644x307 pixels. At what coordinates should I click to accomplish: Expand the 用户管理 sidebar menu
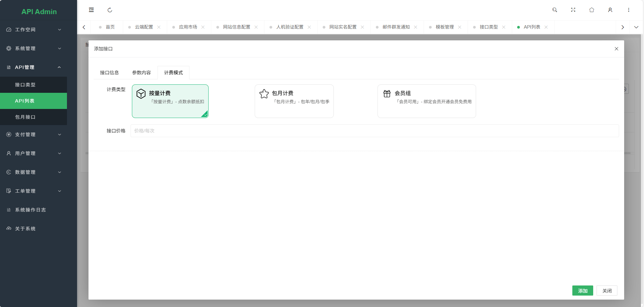click(x=34, y=153)
